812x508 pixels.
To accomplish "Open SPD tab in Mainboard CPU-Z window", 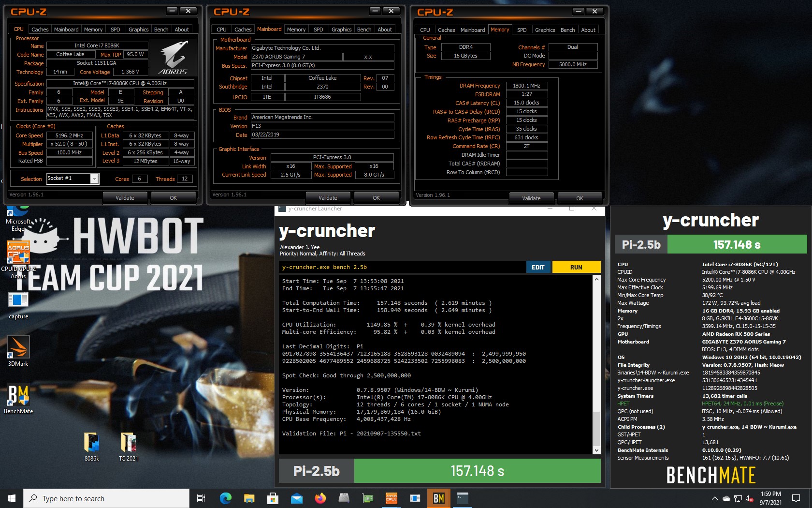I will click(318, 30).
